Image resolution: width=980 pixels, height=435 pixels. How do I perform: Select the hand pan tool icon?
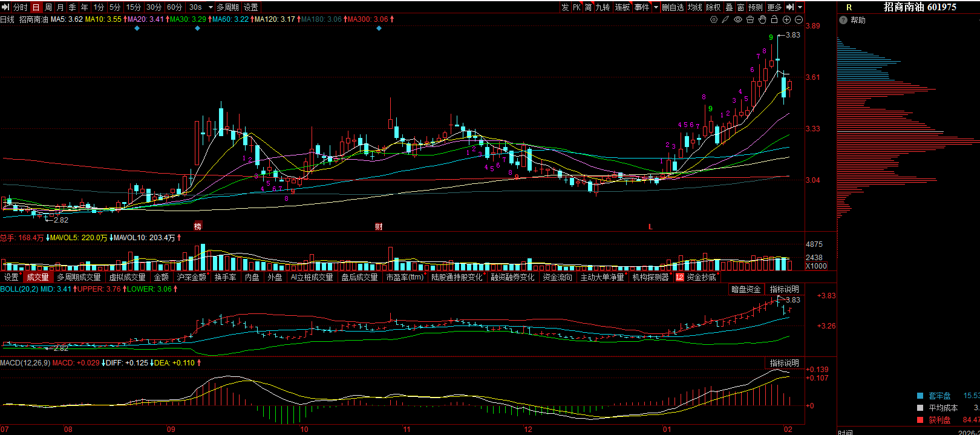762,19
